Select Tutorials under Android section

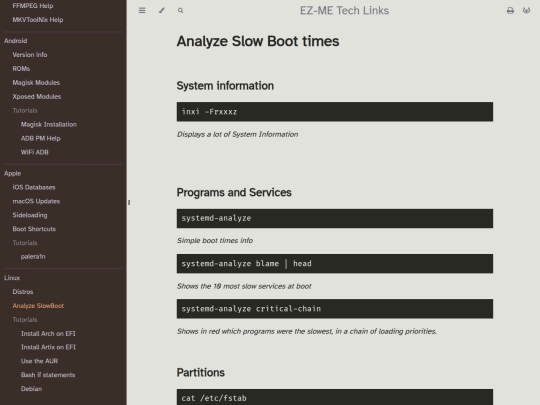[x=25, y=111]
